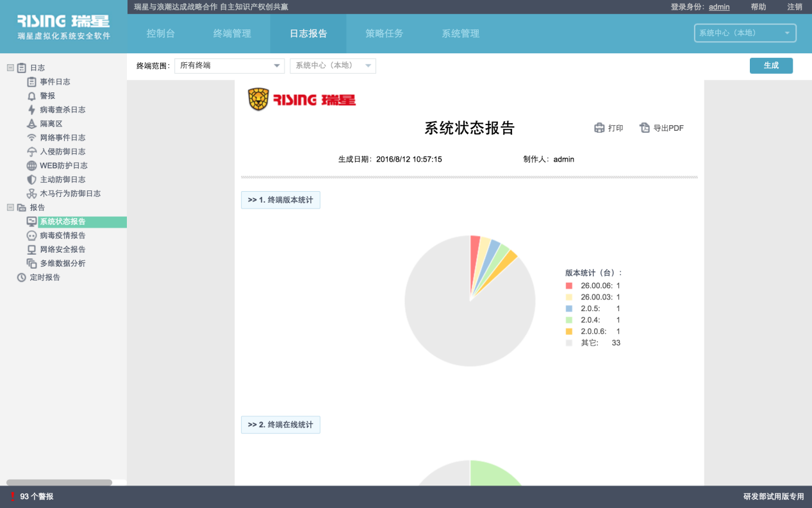Click the RISING 瑞星 header logo
Screen dimensions: 812x508
pyautogui.click(x=63, y=21)
